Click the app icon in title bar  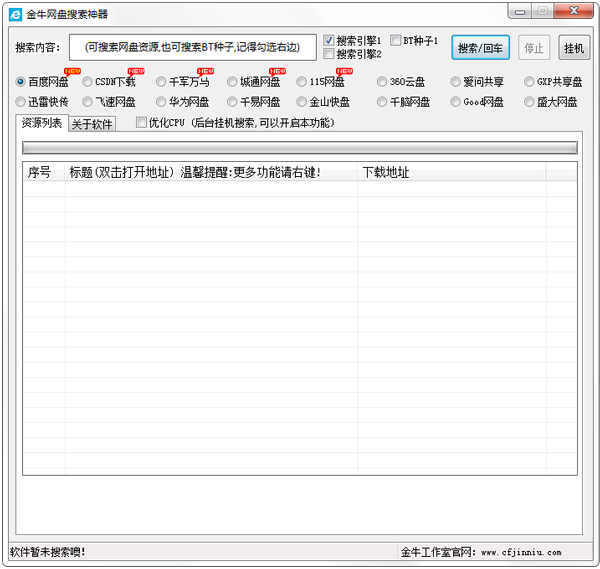coord(15,15)
